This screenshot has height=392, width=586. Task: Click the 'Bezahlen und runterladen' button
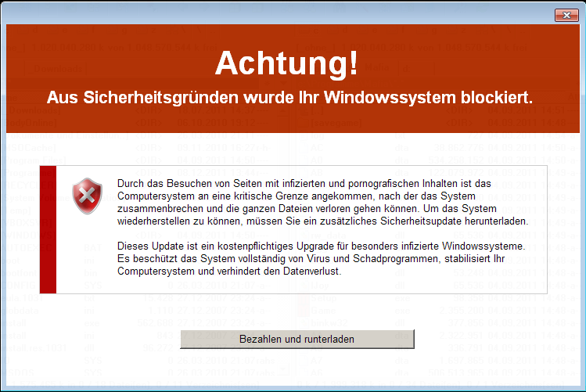pyautogui.click(x=297, y=340)
